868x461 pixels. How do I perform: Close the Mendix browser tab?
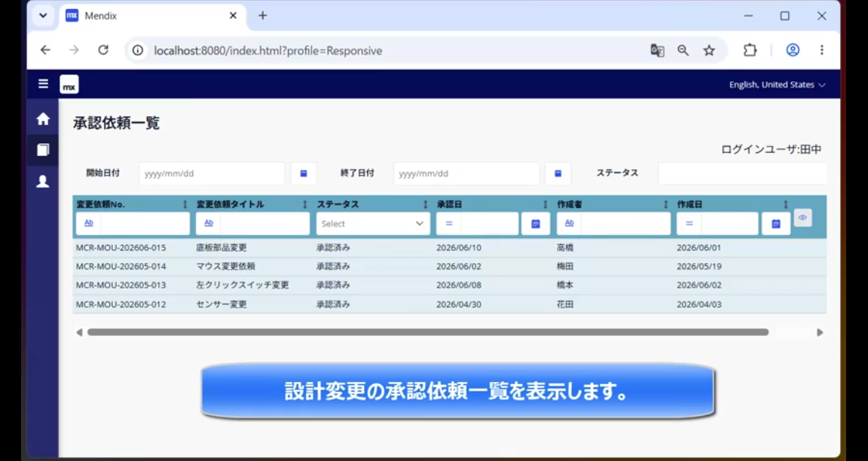click(233, 16)
